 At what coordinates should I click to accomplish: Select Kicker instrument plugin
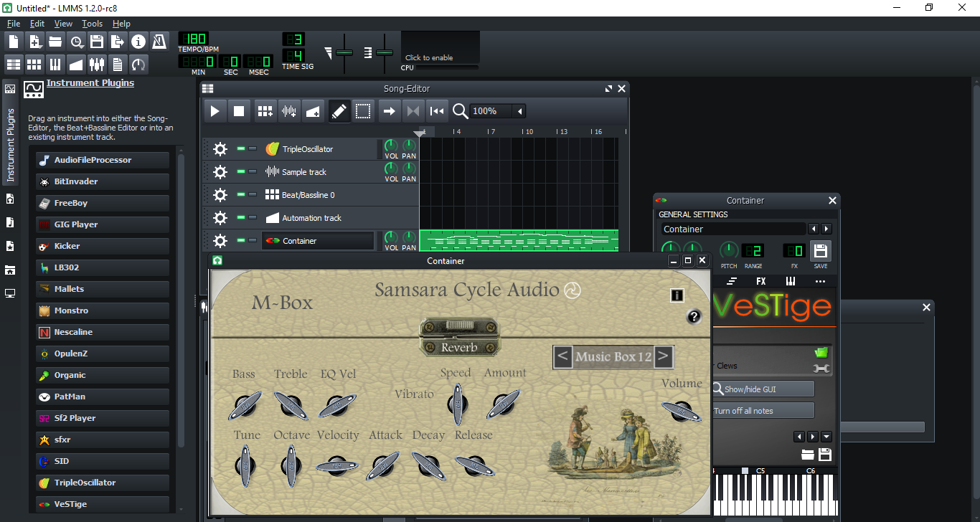click(x=103, y=246)
